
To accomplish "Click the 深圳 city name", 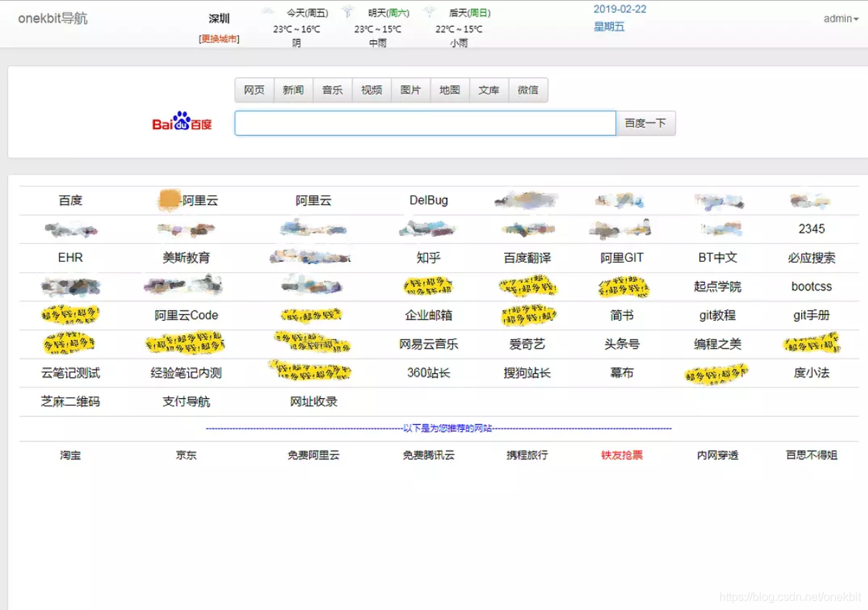I will click(x=219, y=19).
